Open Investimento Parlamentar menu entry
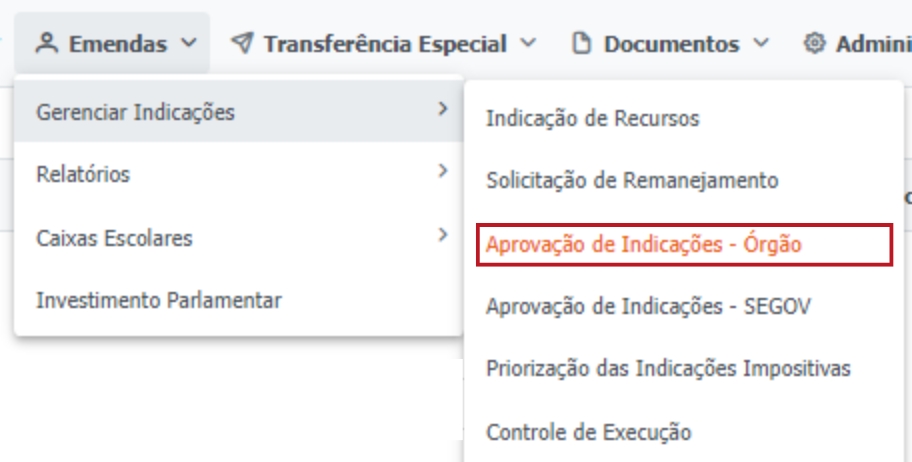This screenshot has height=462, width=912. pos(159,300)
